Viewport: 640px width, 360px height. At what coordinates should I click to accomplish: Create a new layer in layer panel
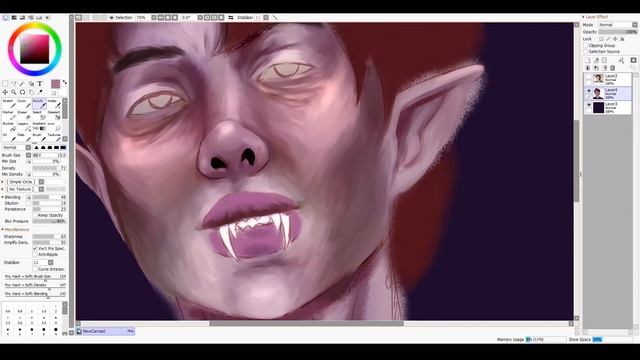587,60
